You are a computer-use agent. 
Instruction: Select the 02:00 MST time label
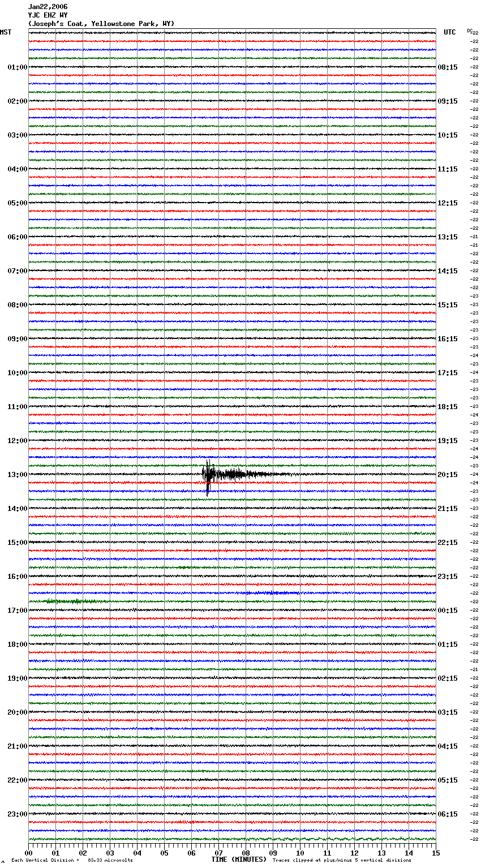(x=17, y=101)
